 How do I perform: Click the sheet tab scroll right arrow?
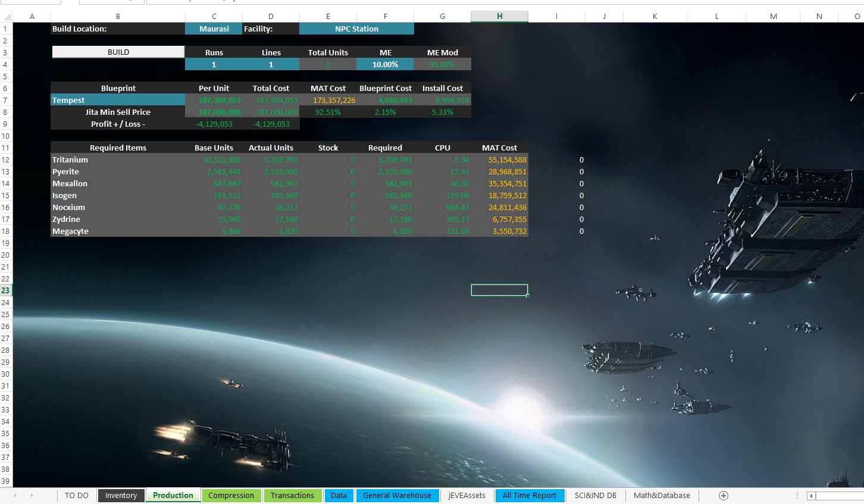(x=32, y=496)
